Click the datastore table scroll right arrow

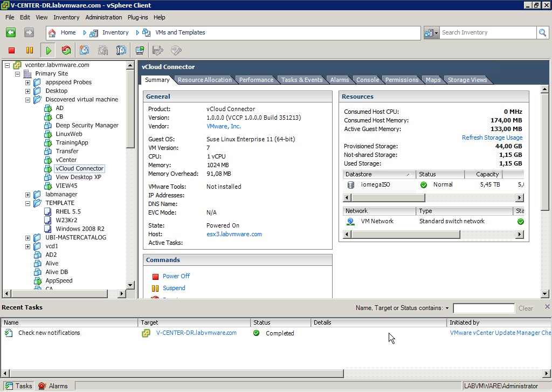click(x=520, y=197)
